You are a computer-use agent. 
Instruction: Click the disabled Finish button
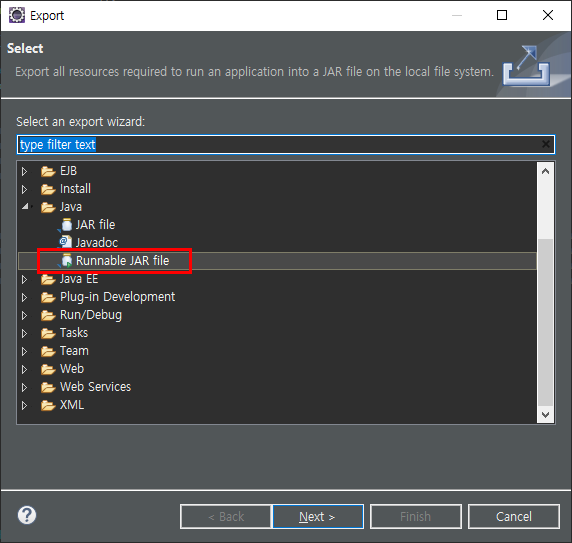(x=416, y=516)
